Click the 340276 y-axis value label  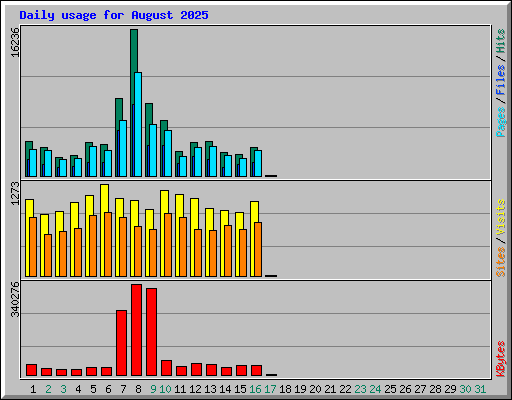(15, 299)
